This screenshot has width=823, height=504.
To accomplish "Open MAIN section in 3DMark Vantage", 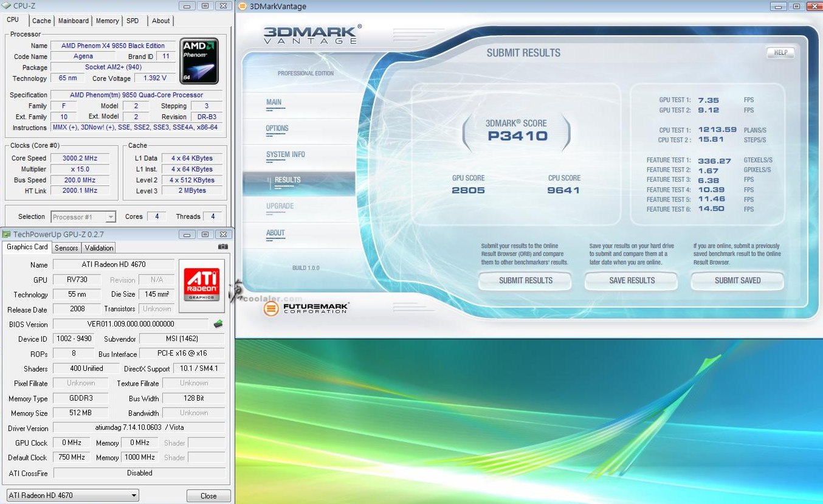I will click(x=274, y=103).
